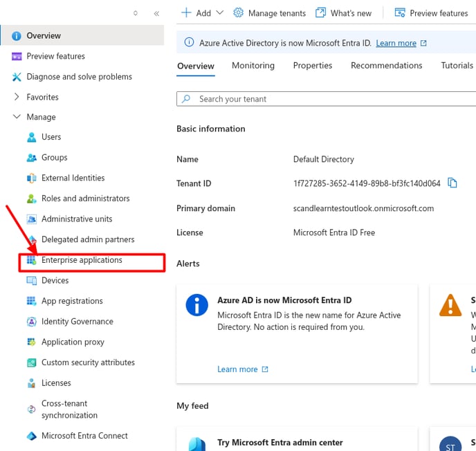Click the What's new external link icon

[320, 12]
